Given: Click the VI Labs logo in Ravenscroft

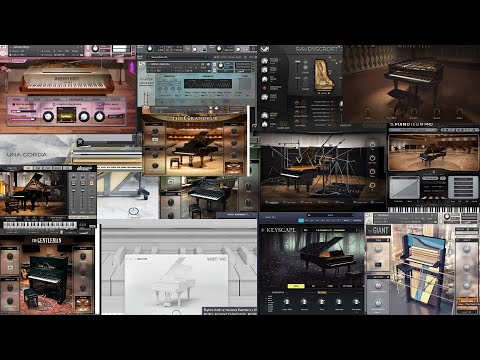Looking at the screenshot, I should click(x=265, y=49).
